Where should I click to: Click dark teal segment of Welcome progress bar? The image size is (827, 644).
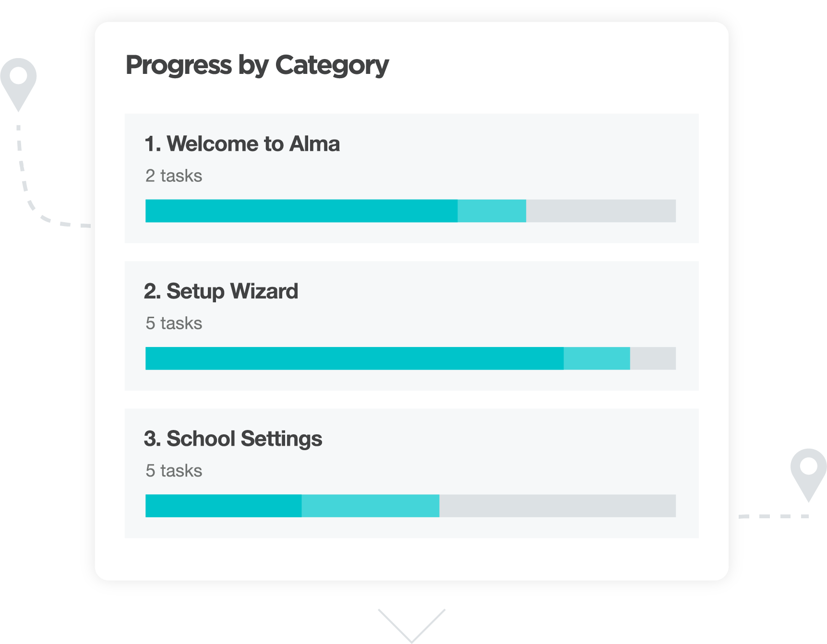coord(301,211)
